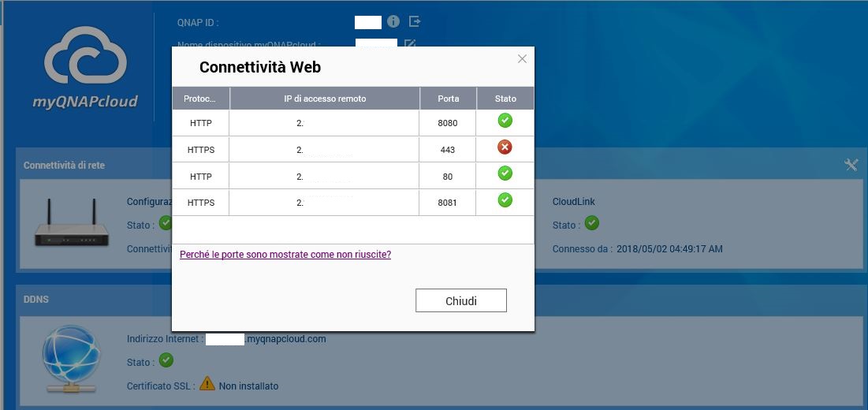
Task: Click the red failed status icon for port 443
Action: pyautogui.click(x=505, y=147)
